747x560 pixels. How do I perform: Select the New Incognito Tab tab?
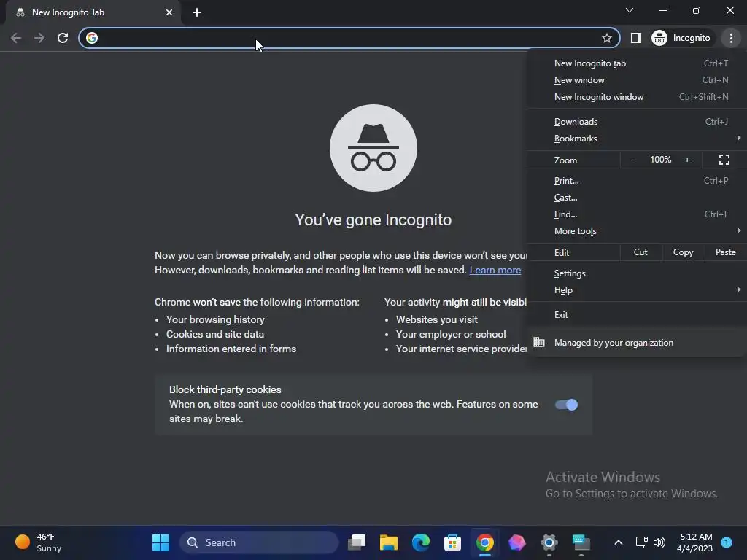93,12
